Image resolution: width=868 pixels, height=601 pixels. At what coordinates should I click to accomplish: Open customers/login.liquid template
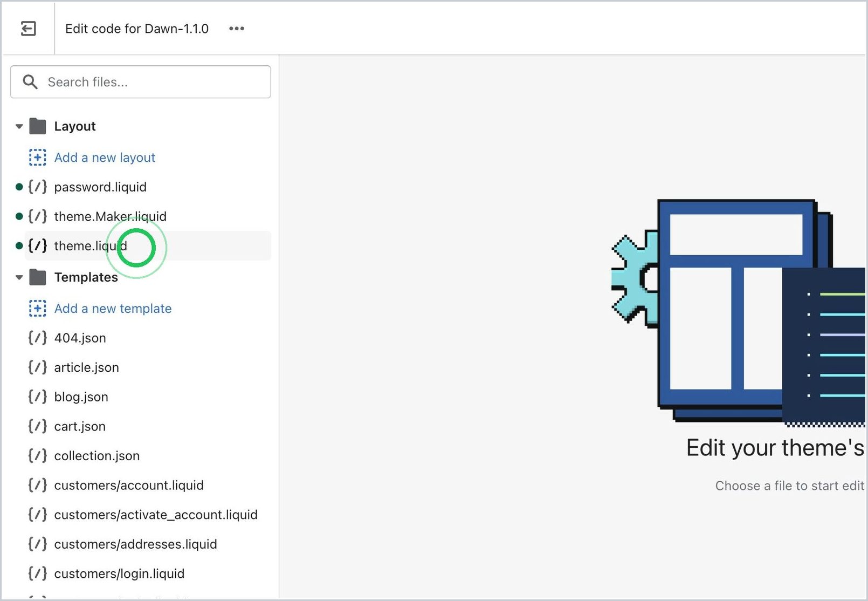tap(120, 573)
